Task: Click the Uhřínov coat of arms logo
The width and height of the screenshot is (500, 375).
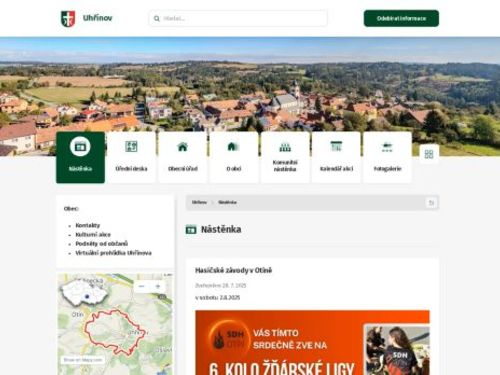Action: [68, 18]
